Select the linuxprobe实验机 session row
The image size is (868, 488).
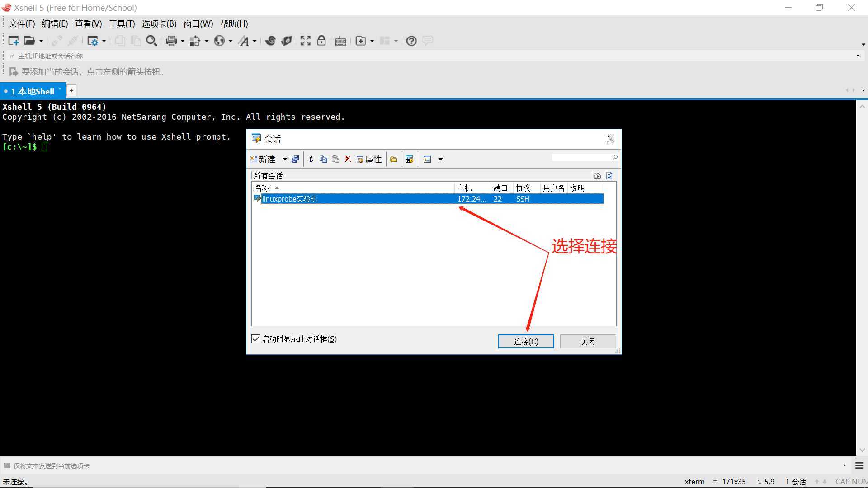click(428, 199)
